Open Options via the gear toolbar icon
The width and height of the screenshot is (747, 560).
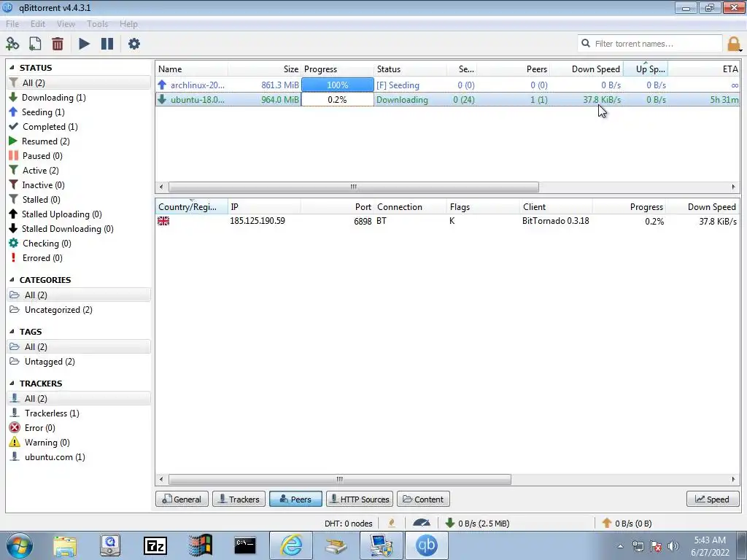[x=134, y=44]
